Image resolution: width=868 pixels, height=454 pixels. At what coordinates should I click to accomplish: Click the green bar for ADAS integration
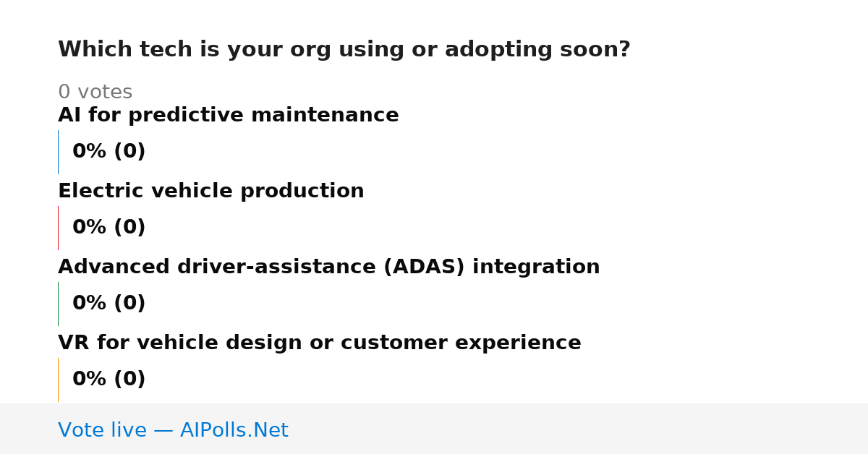click(58, 304)
